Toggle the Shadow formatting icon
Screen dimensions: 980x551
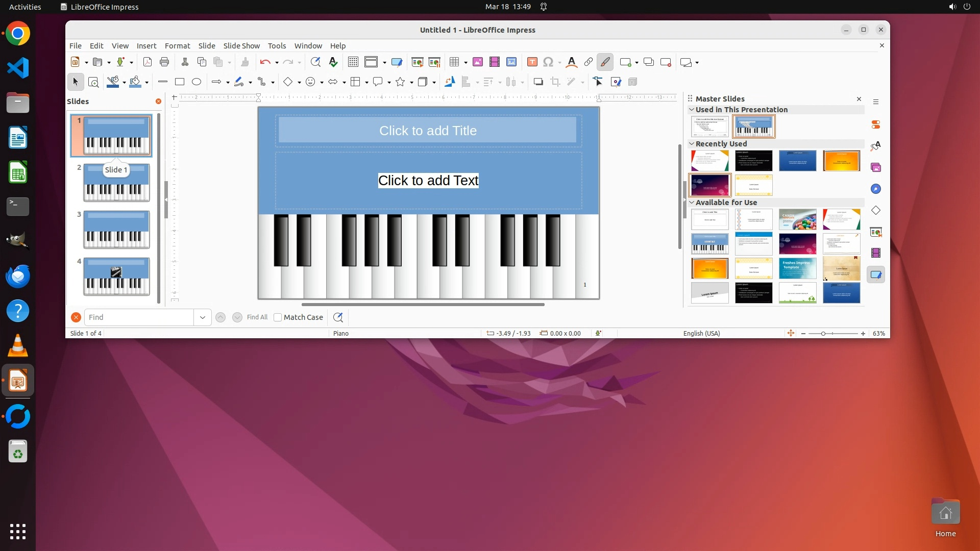[538, 82]
